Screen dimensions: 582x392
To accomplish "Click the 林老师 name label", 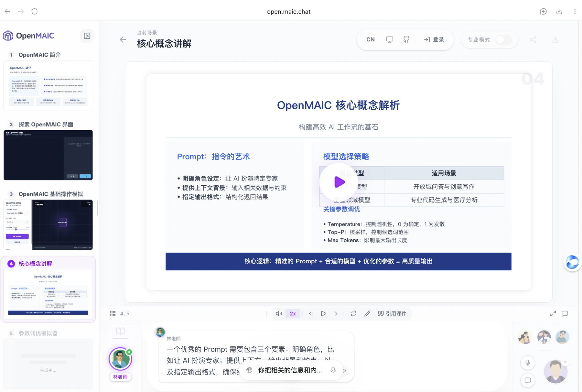I will 120,377.
